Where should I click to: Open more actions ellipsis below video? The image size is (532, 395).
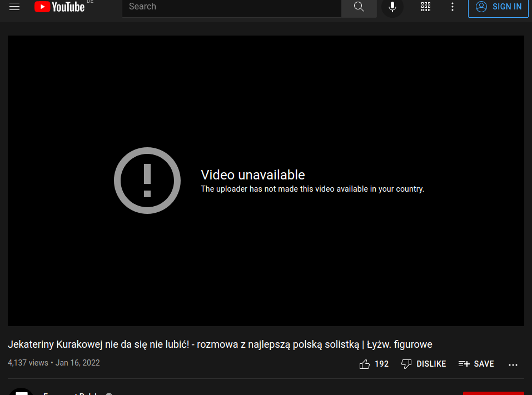pos(513,364)
